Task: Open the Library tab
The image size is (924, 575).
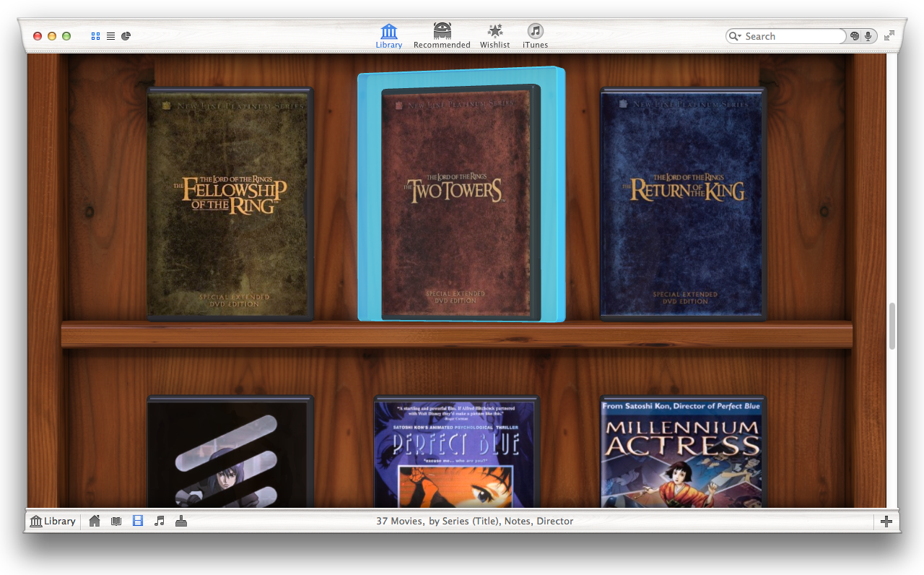Action: (x=389, y=36)
